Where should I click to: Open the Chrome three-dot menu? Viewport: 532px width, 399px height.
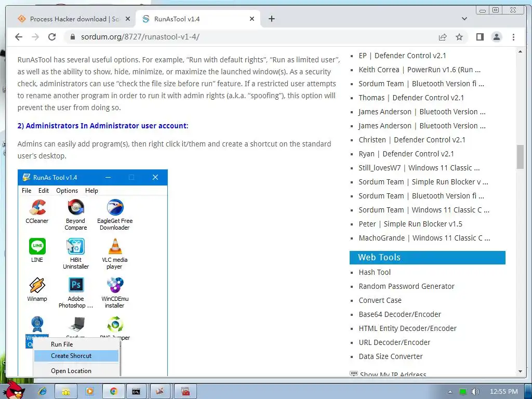[x=513, y=37]
